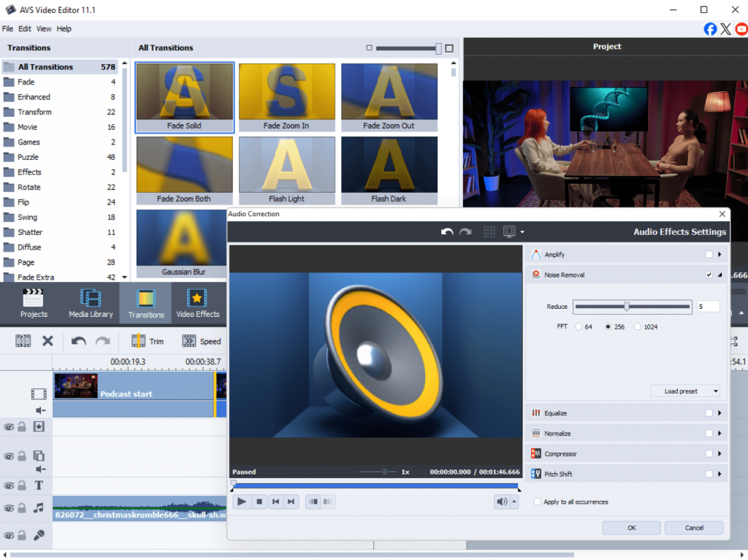The width and height of the screenshot is (748, 560).
Task: Click the Trim tool in timeline toolbar
Action: (147, 341)
